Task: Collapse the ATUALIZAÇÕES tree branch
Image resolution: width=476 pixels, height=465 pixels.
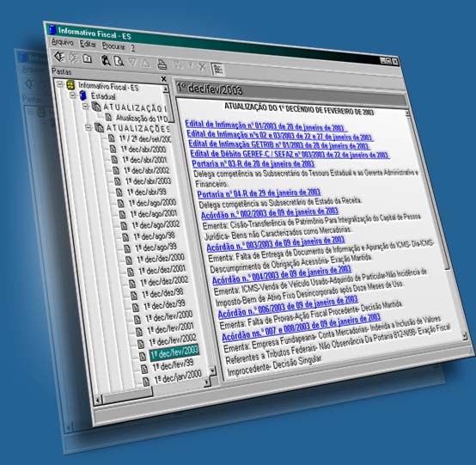Action: 88,127
